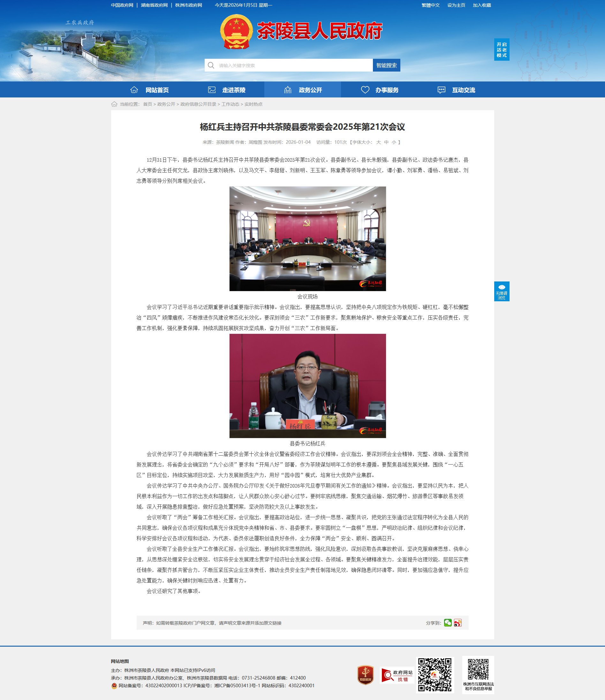
Task: Click the magnifier icon in search box
Action: pos(211,65)
